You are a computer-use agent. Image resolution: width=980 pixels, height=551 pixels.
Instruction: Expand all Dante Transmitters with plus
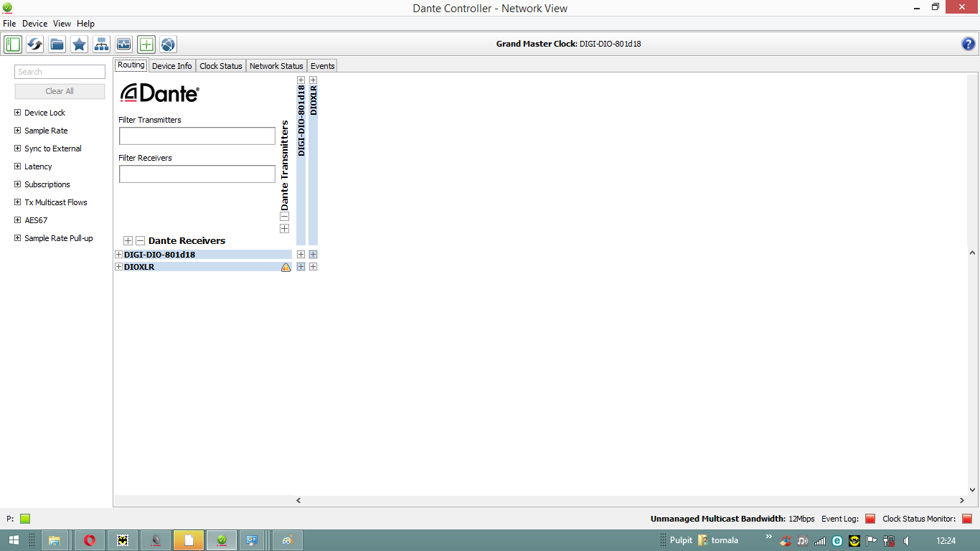pyautogui.click(x=284, y=228)
